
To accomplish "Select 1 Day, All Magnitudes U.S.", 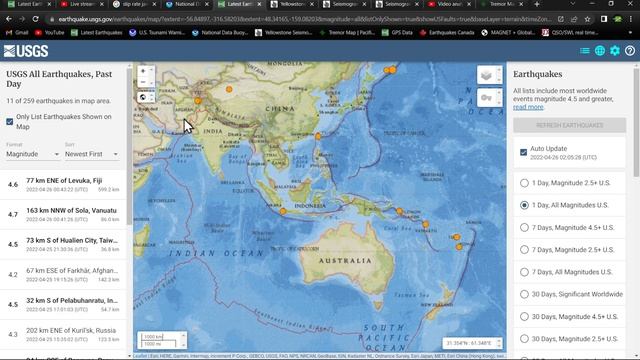I will click(x=524, y=205).
